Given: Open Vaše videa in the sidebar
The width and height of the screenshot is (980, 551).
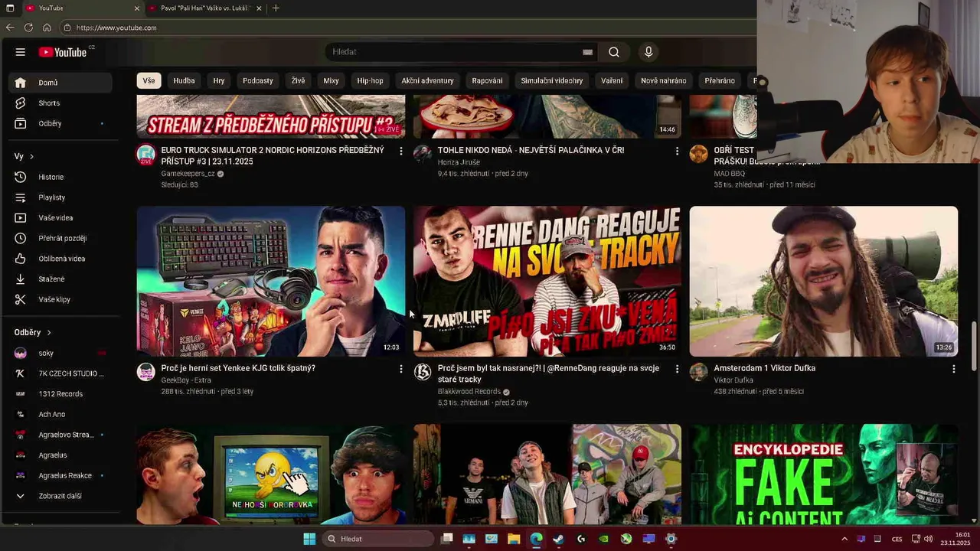Looking at the screenshot, I should (60, 217).
